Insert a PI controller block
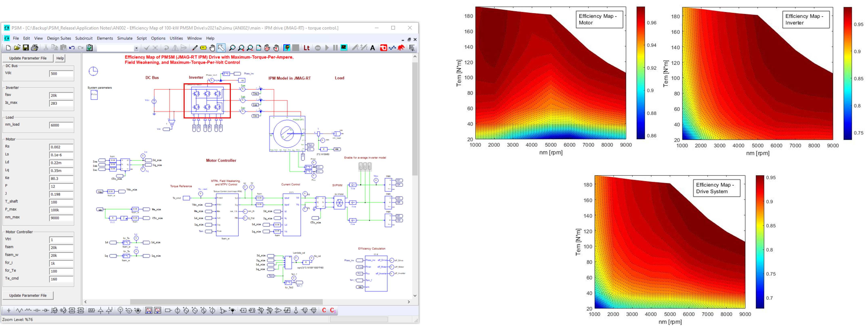This screenshot has width=868, height=328. [x=252, y=310]
